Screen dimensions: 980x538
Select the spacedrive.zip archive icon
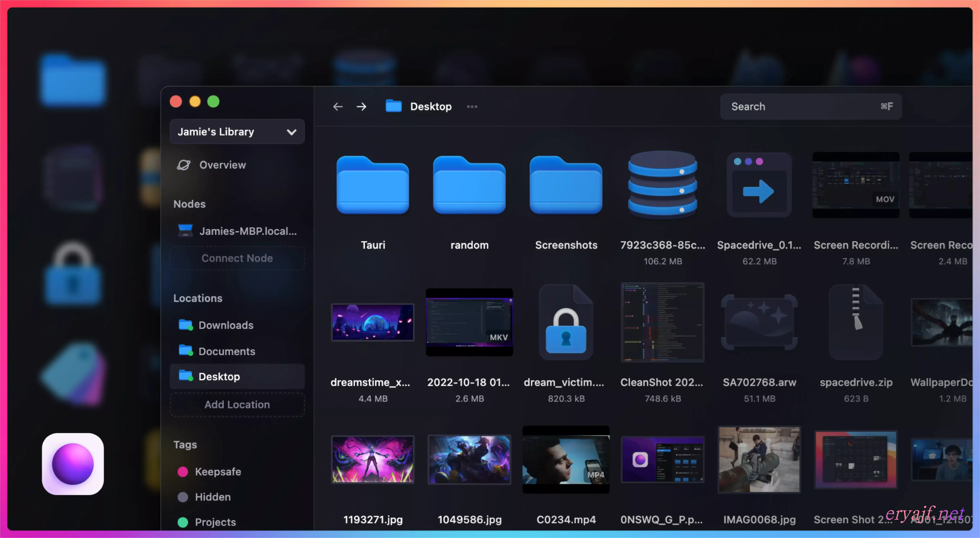tap(856, 323)
